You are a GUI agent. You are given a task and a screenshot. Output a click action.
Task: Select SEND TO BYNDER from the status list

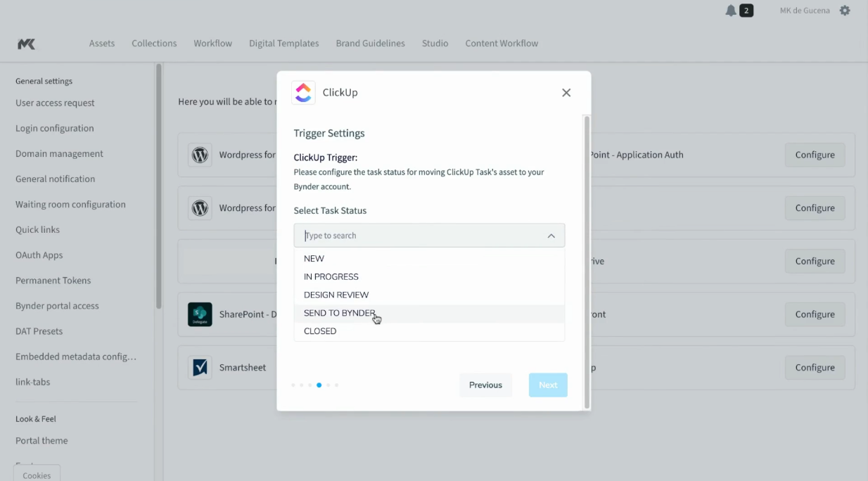pos(340,313)
